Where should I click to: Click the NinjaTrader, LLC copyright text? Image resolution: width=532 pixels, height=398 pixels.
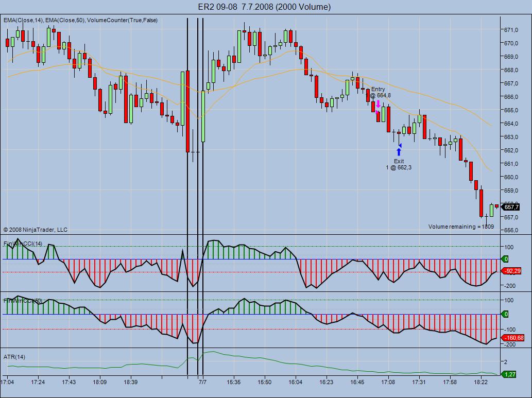35,230
